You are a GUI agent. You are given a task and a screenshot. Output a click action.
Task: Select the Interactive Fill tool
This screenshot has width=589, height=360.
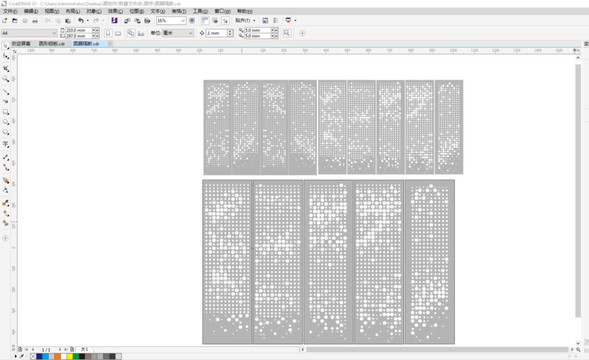[x=6, y=213]
